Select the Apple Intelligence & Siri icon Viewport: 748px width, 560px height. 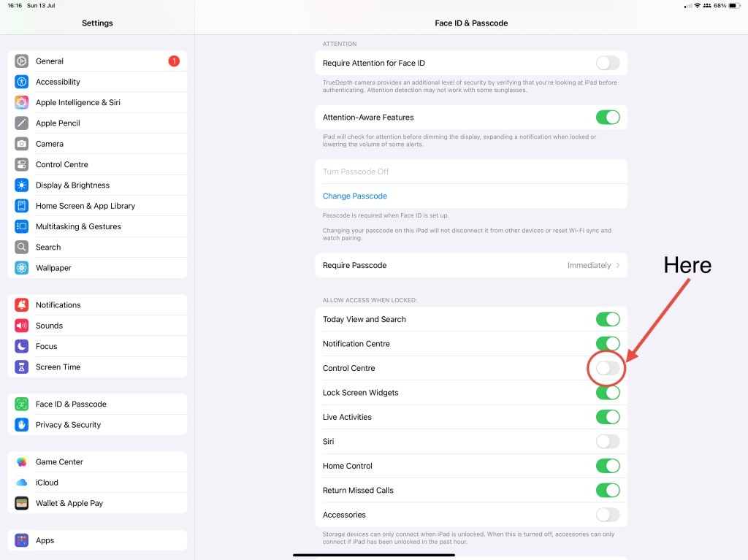[22, 103]
